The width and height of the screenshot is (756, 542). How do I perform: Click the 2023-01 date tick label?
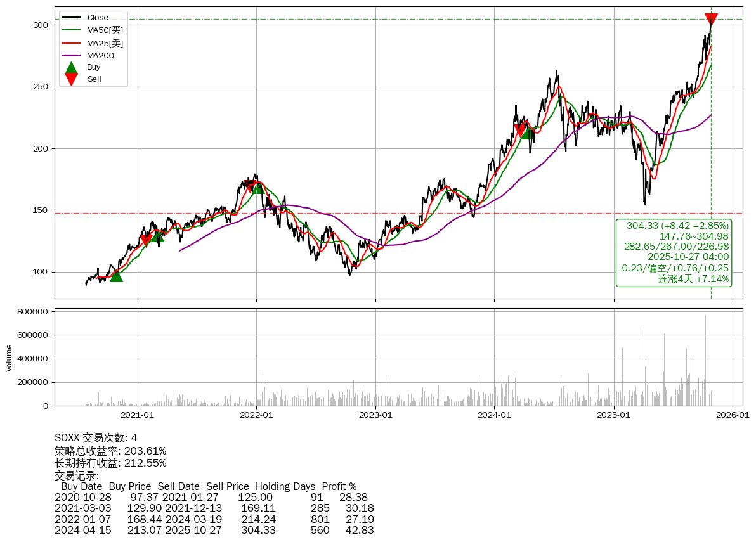[375, 415]
